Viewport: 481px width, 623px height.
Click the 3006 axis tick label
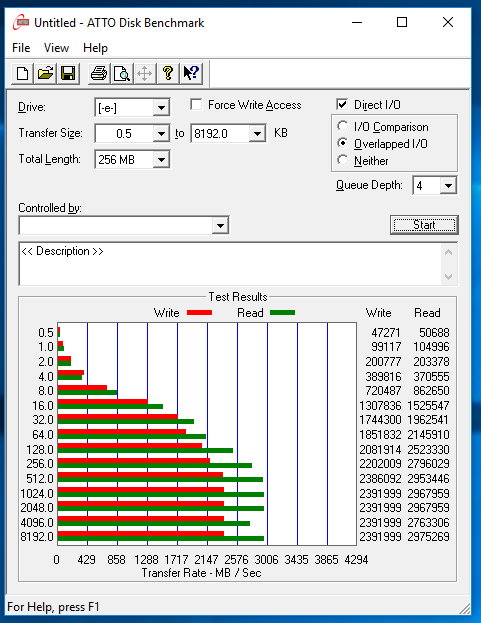(x=267, y=559)
